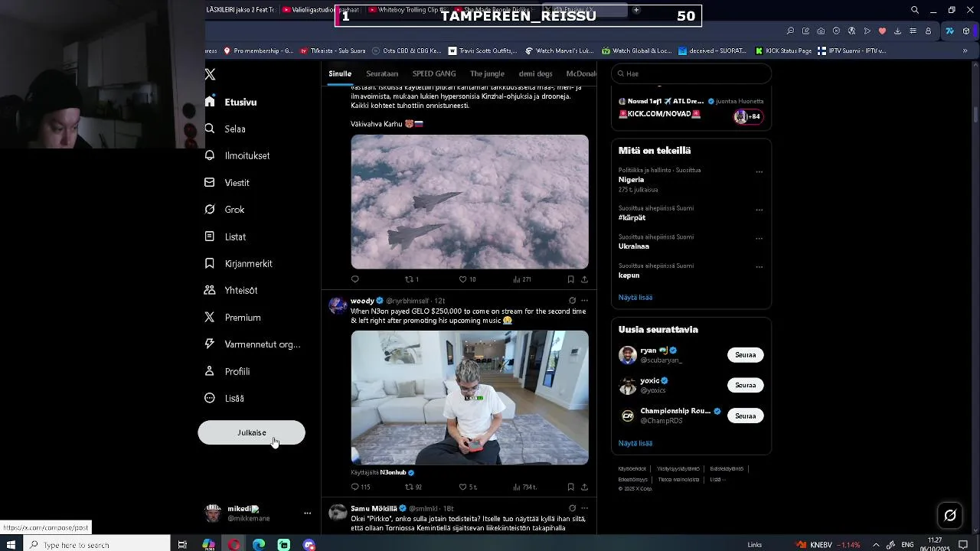This screenshot has height=551, width=980.
Task: Switch to The jungle tab
Action: click(x=487, y=73)
